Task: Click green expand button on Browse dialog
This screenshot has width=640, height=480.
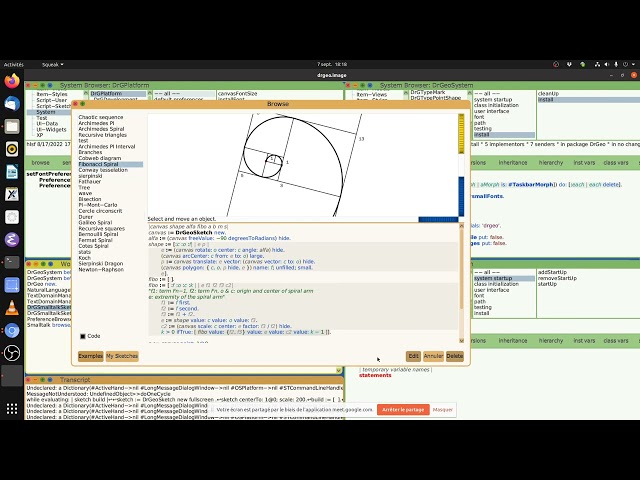Action: [x=82, y=104]
